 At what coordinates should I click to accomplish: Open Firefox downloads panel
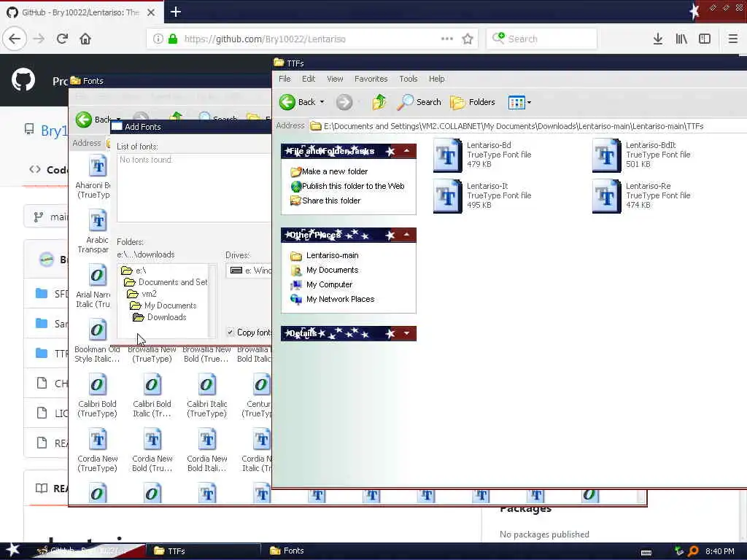click(x=657, y=39)
